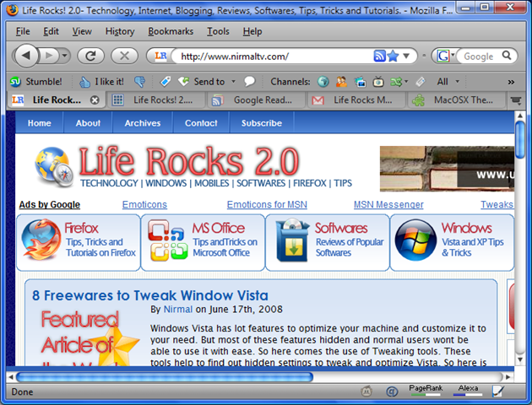This screenshot has width=532, height=405.
Task: Select the TV video channel icon
Action: point(378,82)
